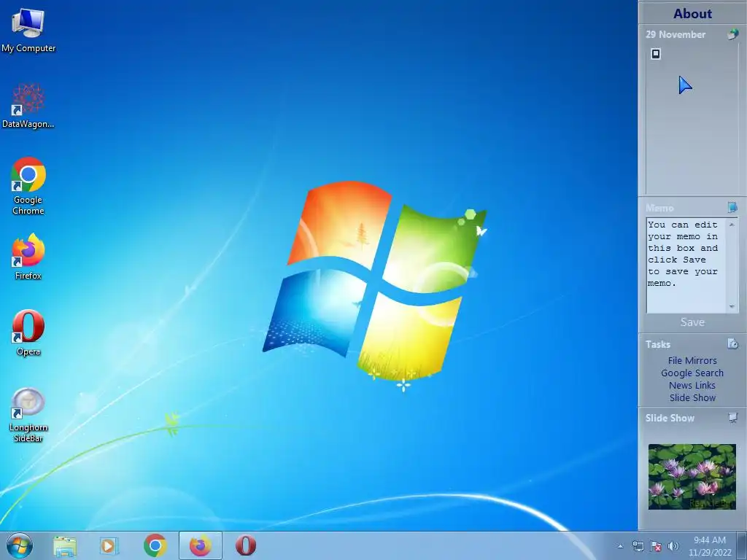
Task: Click the 29 November date heading
Action: pos(676,34)
